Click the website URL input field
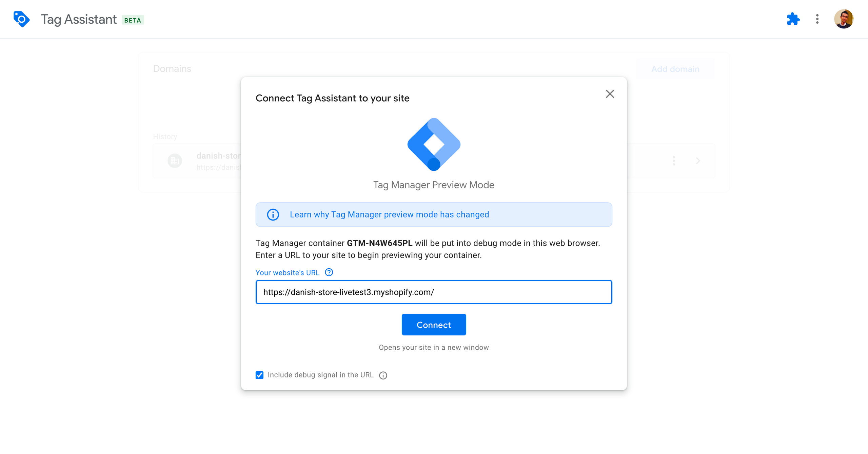This screenshot has height=454, width=868. [x=434, y=292]
